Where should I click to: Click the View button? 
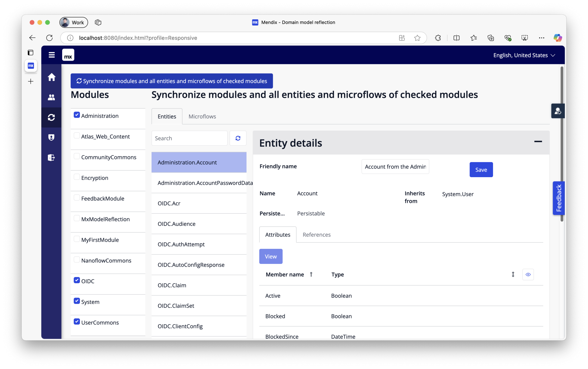click(271, 257)
